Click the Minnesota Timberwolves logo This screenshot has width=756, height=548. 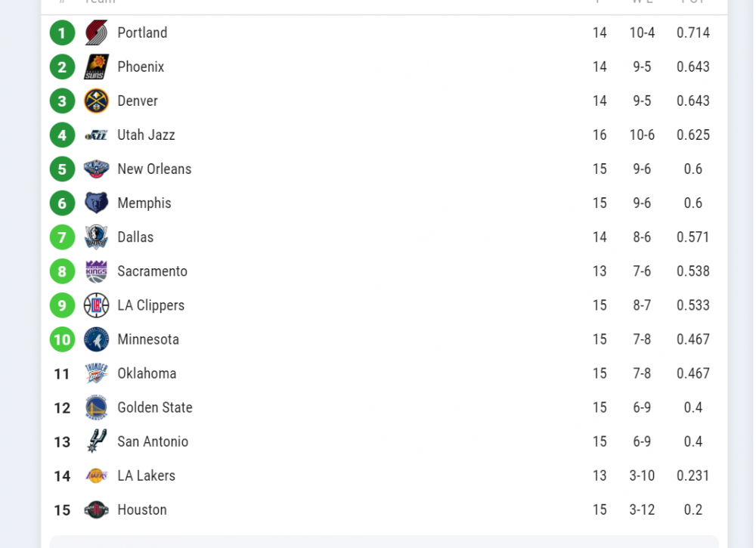pos(97,339)
